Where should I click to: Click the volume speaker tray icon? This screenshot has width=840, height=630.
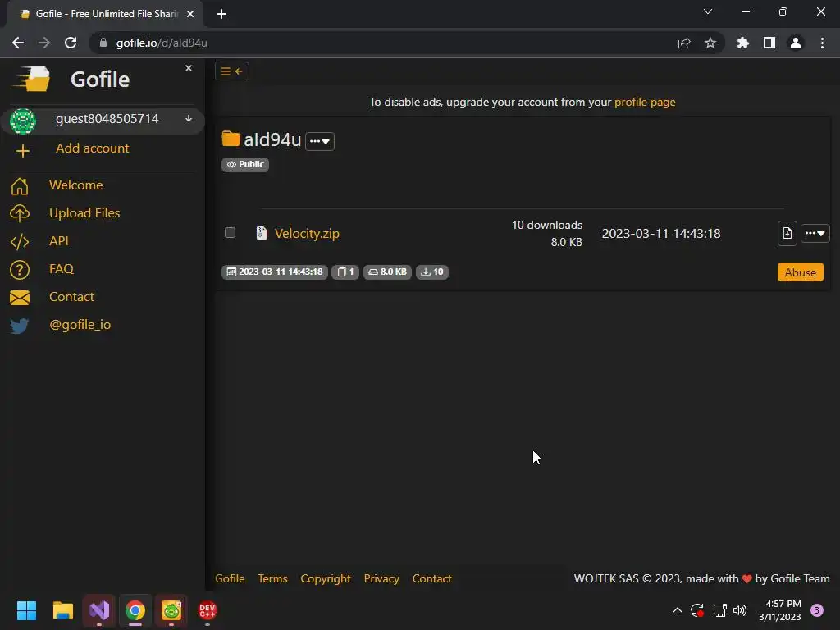tap(740, 610)
